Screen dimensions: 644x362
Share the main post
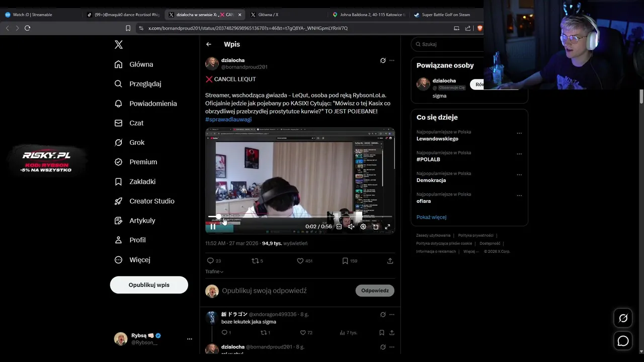point(390,261)
